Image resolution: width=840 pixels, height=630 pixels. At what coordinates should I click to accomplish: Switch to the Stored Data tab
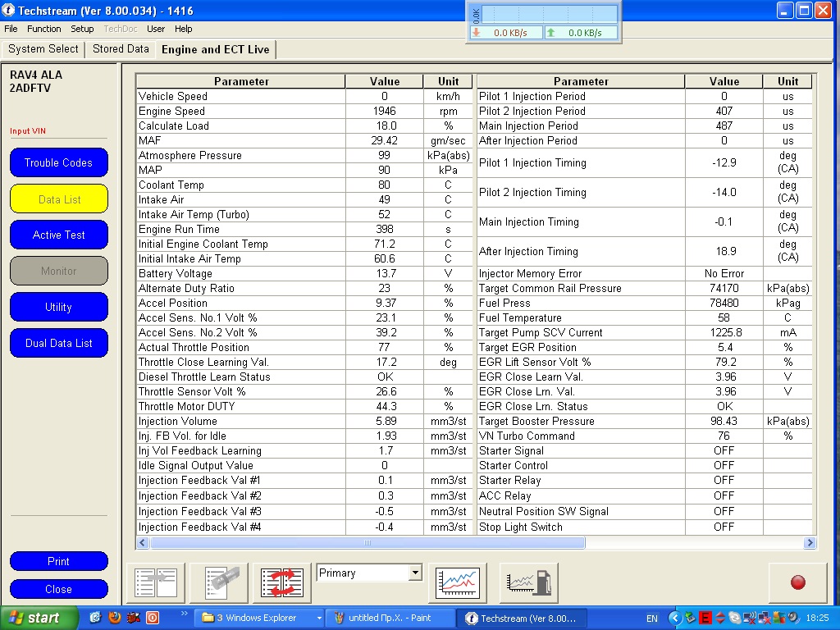[x=121, y=49]
